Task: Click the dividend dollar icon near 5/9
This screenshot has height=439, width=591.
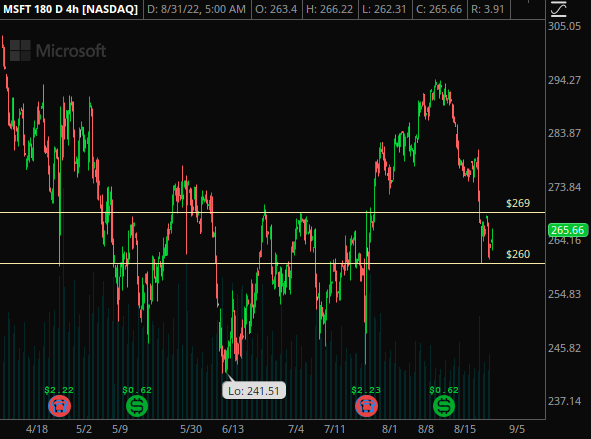Action: click(137, 406)
